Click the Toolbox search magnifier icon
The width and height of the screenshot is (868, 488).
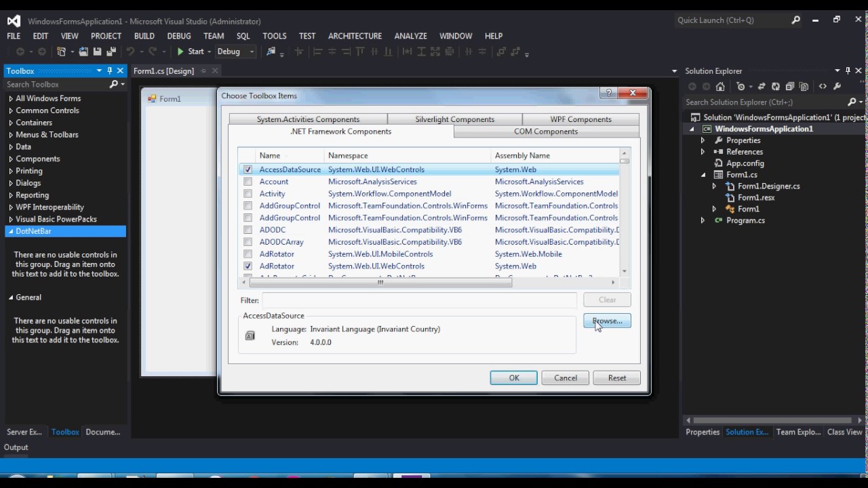(x=114, y=84)
